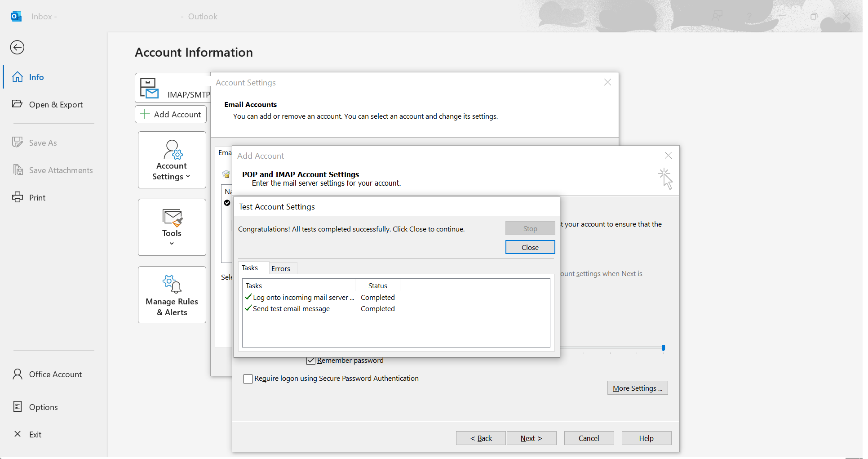
Task: Close the Add Account dialog
Action: tap(668, 156)
